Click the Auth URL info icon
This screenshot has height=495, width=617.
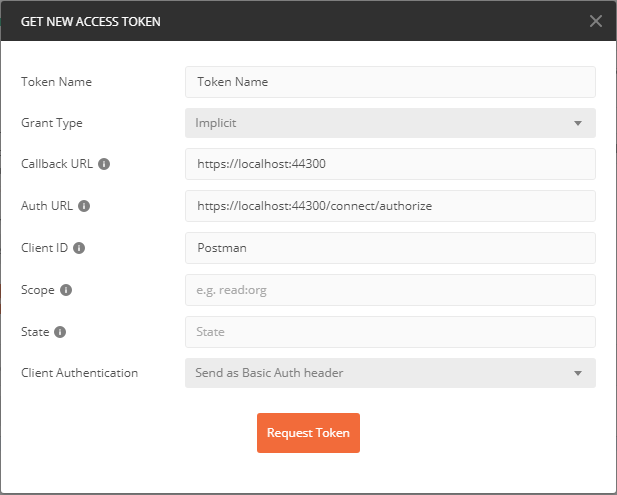coord(84,206)
